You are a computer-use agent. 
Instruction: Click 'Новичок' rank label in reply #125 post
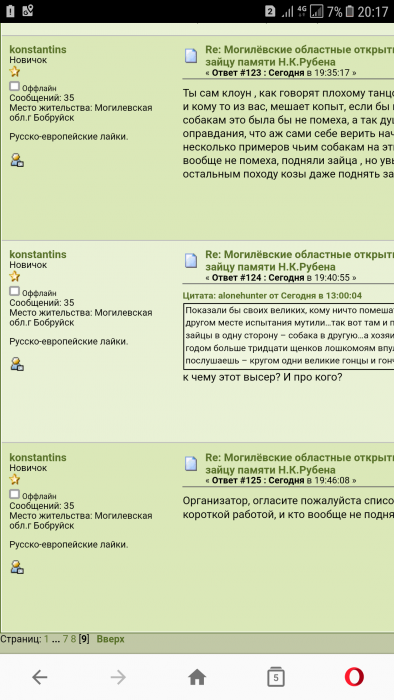coord(28,468)
